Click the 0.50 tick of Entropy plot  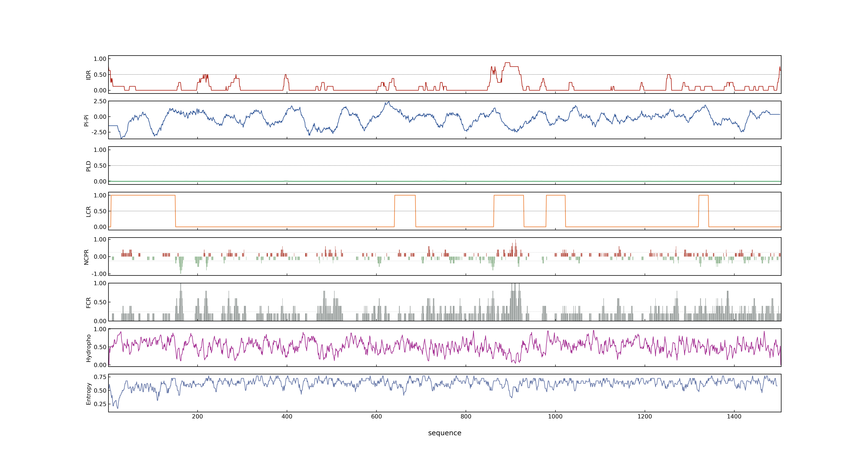click(x=100, y=390)
